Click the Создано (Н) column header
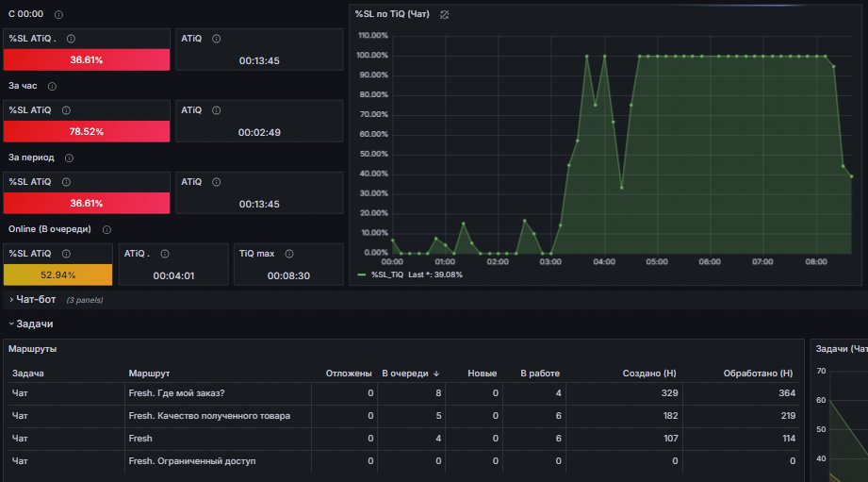 pyautogui.click(x=649, y=374)
